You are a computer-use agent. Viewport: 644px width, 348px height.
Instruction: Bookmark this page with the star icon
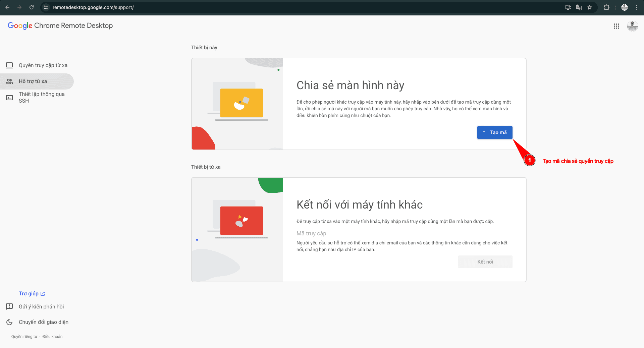coord(590,7)
